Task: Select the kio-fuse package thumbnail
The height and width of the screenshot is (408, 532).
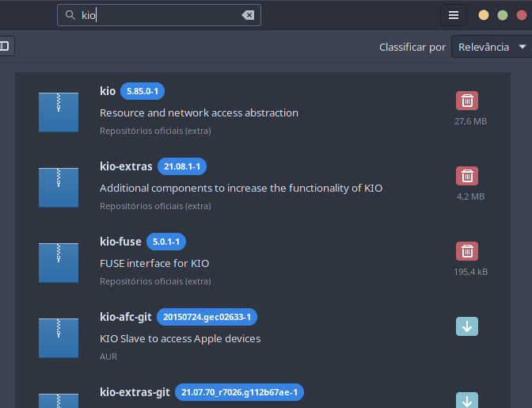Action: click(x=59, y=262)
